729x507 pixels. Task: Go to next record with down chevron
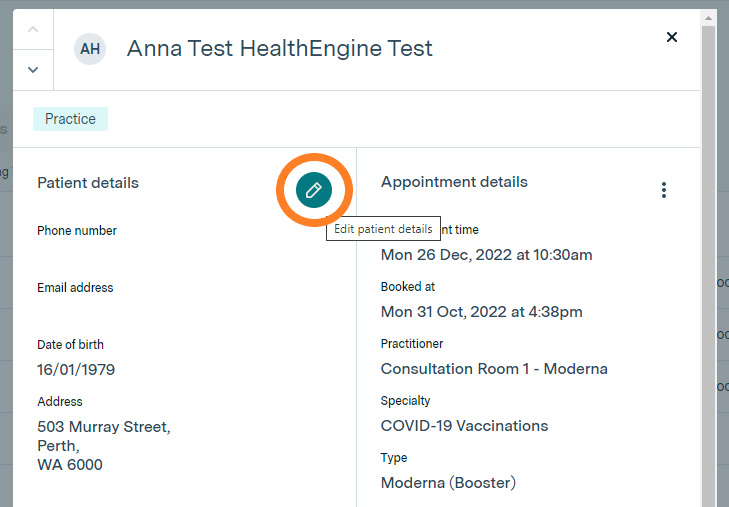[x=33, y=69]
